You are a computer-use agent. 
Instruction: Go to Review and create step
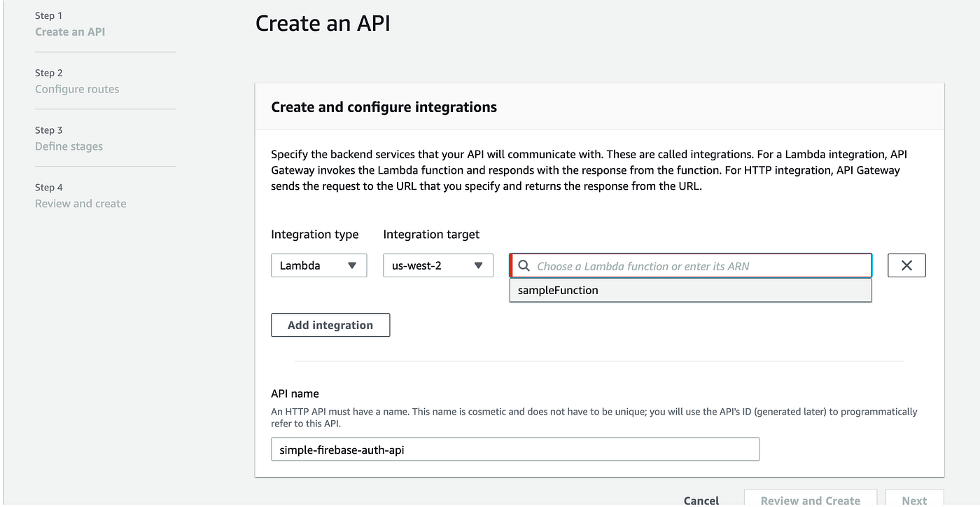point(80,204)
